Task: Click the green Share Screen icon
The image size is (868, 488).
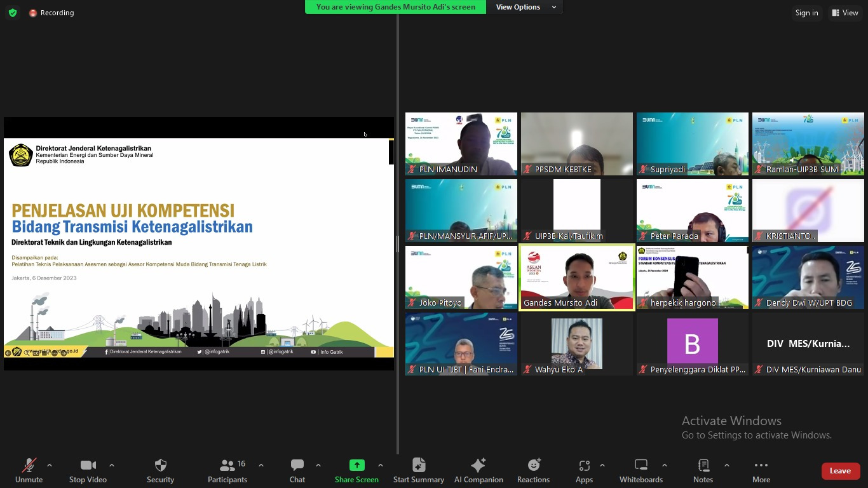Action: [356, 465]
